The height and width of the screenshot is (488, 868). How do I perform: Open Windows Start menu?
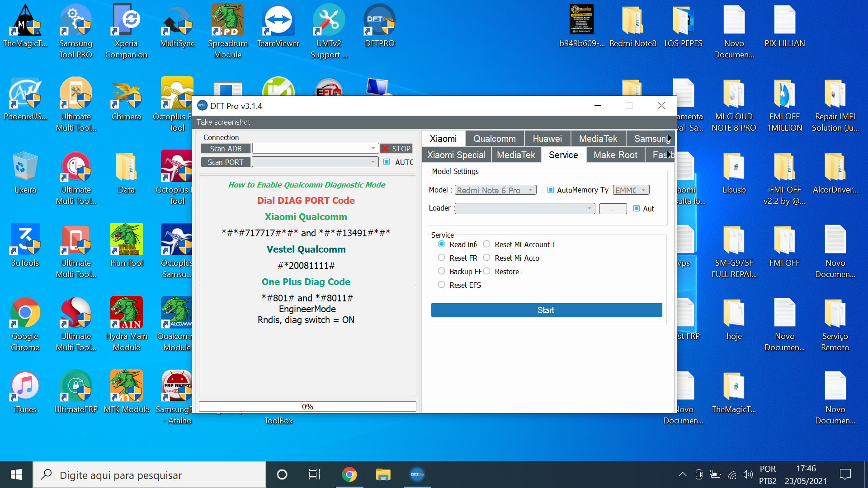tap(16, 474)
